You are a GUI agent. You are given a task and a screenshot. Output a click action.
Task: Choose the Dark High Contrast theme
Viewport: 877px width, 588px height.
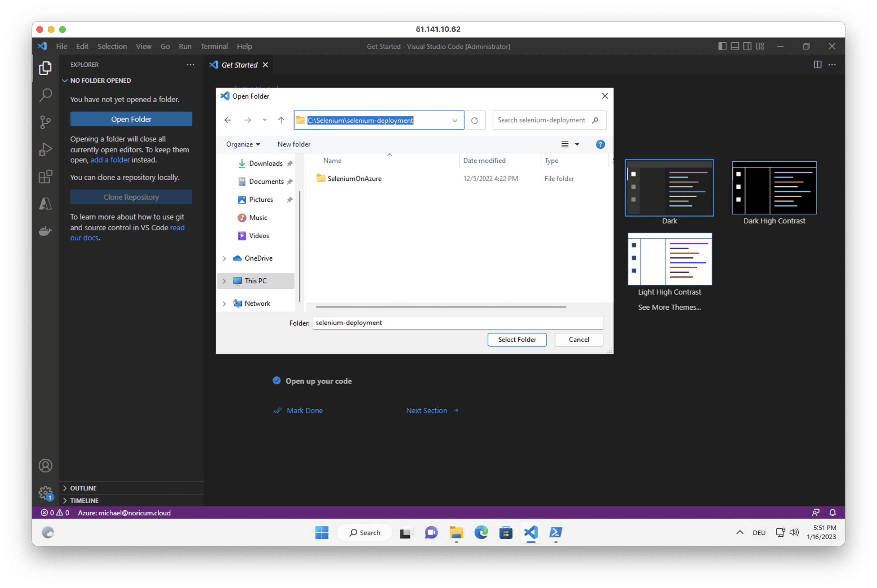point(774,188)
